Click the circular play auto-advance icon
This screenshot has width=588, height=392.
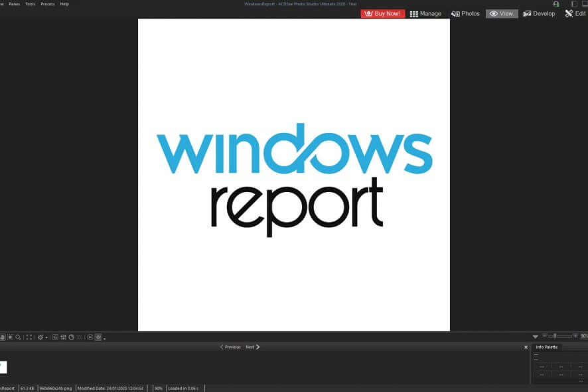coord(90,337)
